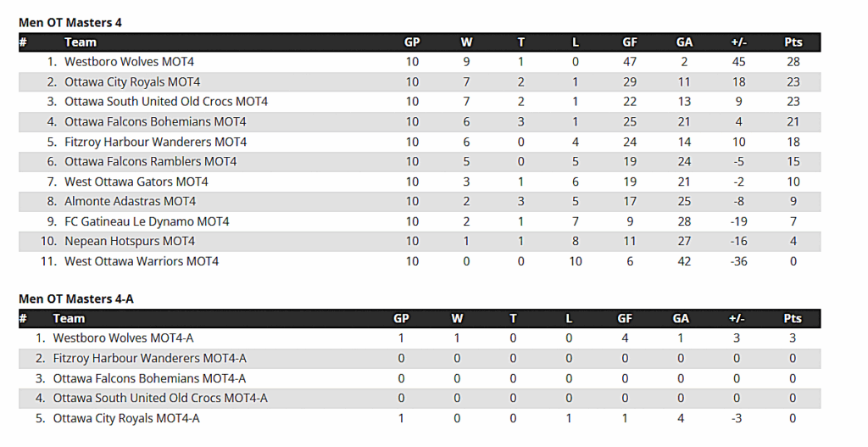
Task: Select Ottawa City Royals MOT4 team
Action: [x=132, y=82]
